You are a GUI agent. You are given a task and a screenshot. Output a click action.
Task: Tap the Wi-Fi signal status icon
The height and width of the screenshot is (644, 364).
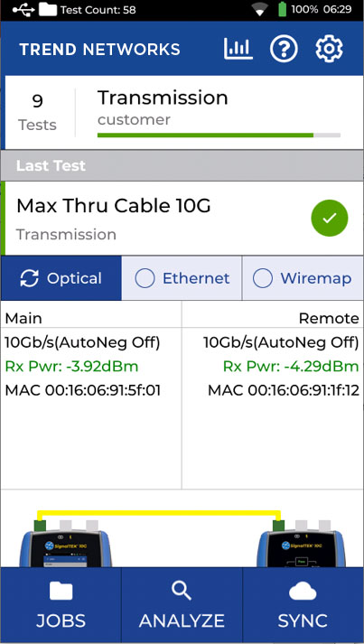pyautogui.click(x=259, y=10)
